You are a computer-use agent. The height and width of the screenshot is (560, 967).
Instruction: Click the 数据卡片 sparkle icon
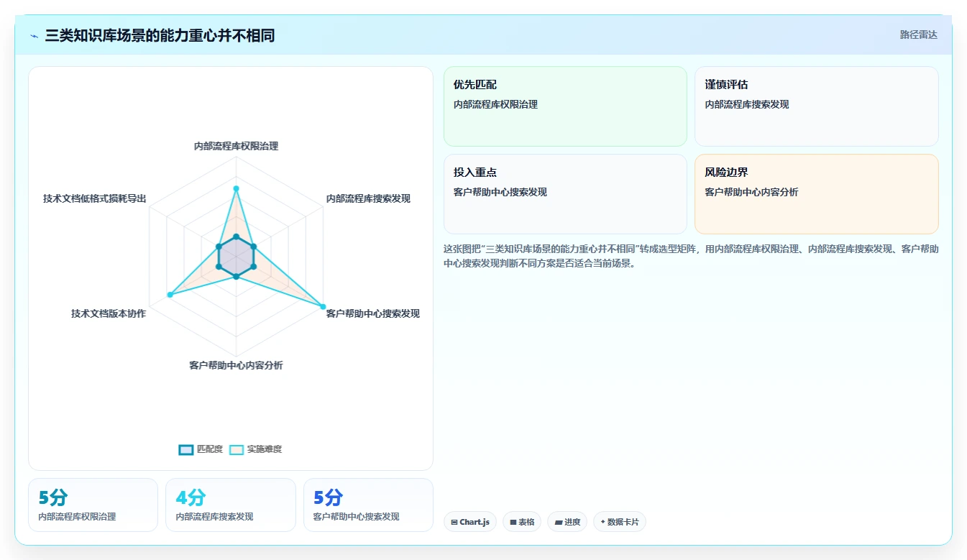[x=602, y=522]
